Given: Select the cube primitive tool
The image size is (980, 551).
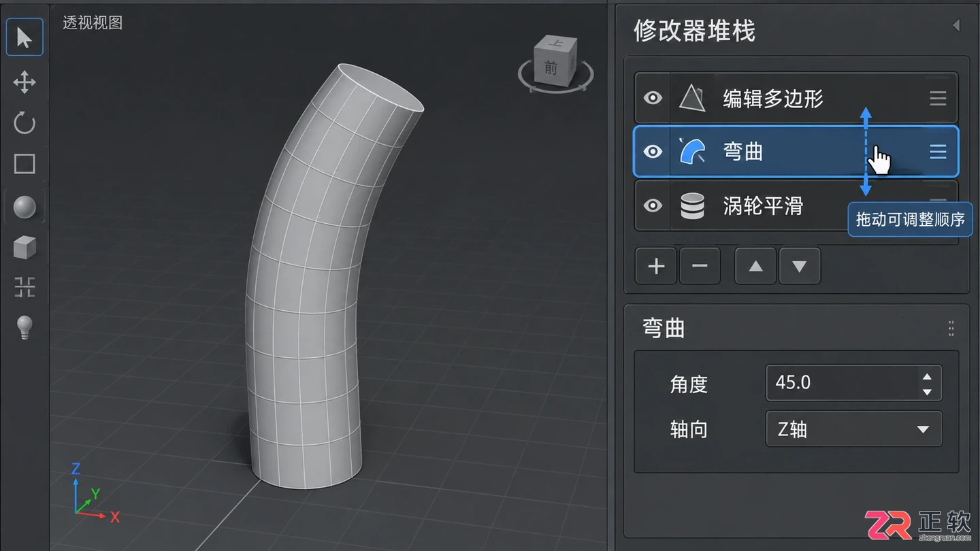Looking at the screenshot, I should coord(24,248).
